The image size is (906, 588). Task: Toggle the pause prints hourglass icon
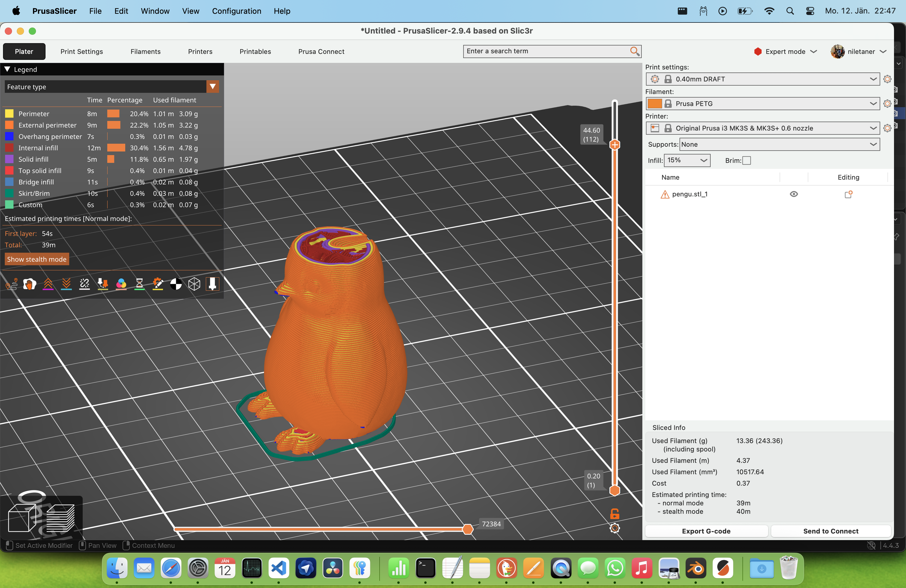(x=139, y=284)
